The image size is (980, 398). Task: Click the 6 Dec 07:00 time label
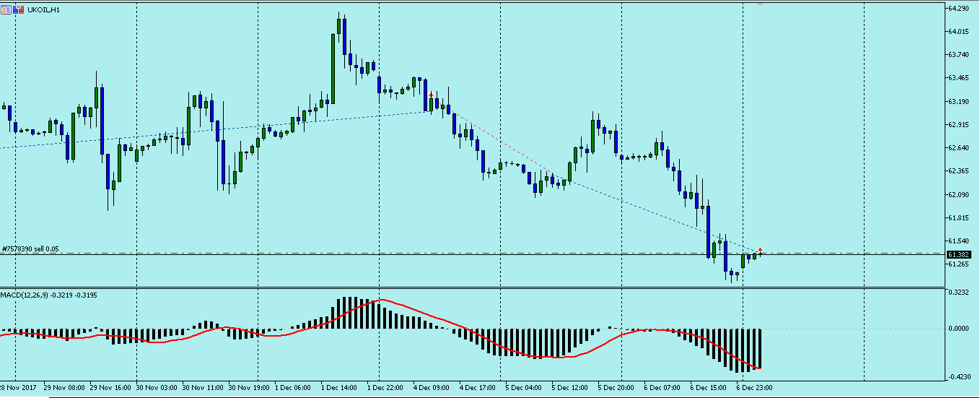point(663,388)
